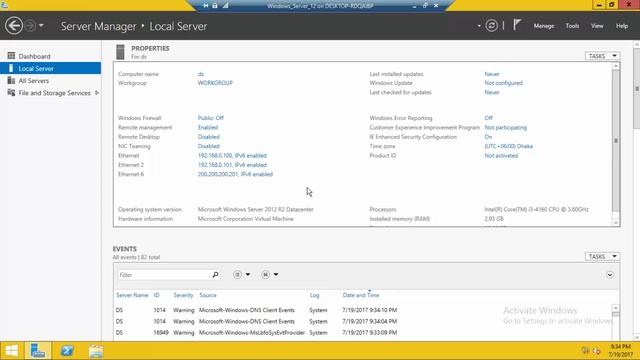Click the WORKGROUP link

point(215,83)
